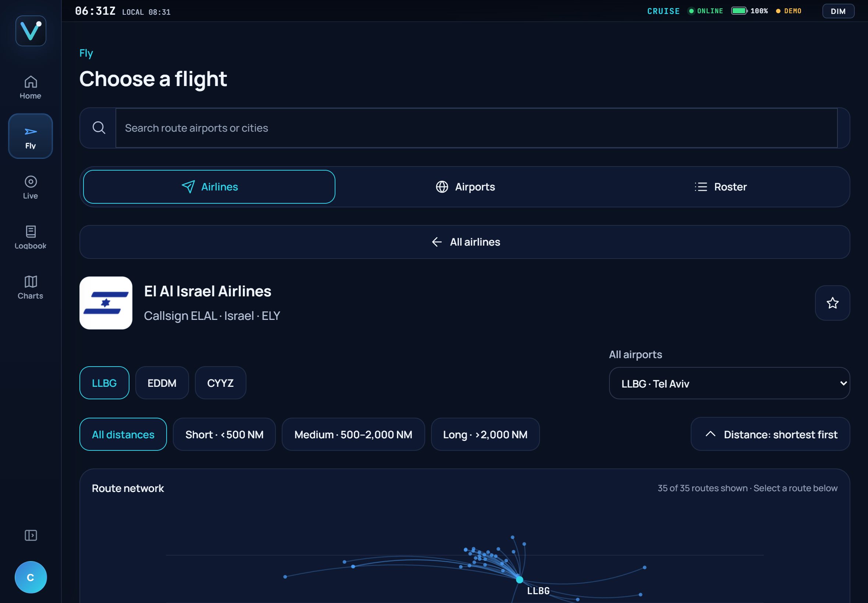Viewport: 868px width, 603px height.
Task: Select the LLBG airport chip
Action: coord(104,383)
